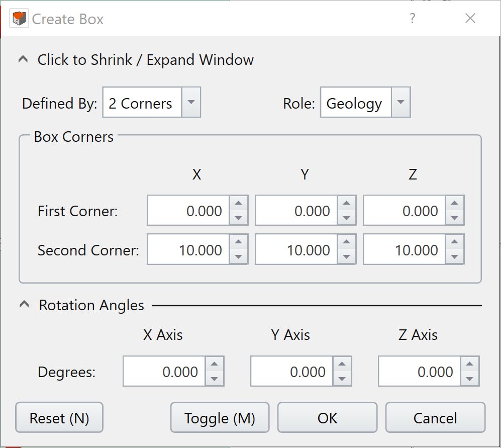This screenshot has width=501, height=448.
Task: Click the Z Axis degrees field
Action: point(419,371)
